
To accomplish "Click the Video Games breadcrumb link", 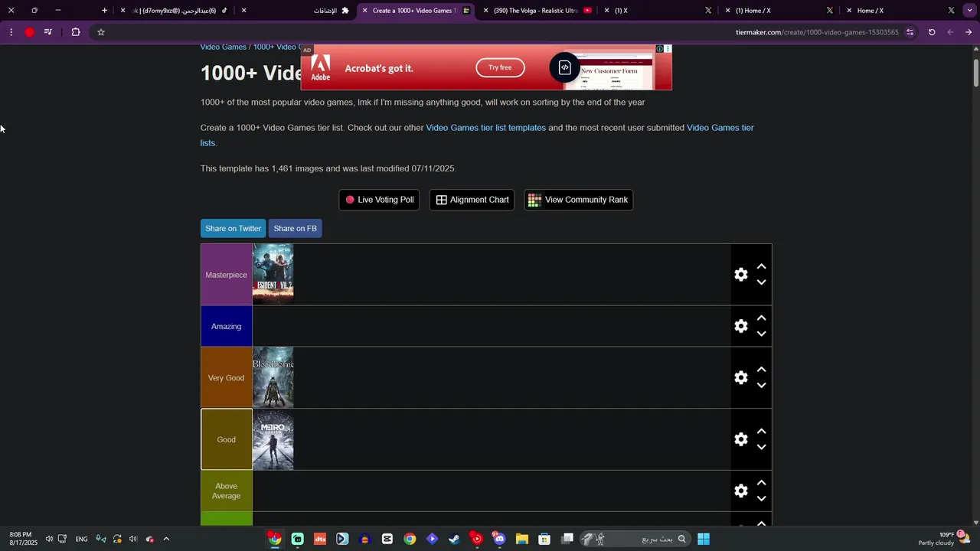I will [223, 47].
